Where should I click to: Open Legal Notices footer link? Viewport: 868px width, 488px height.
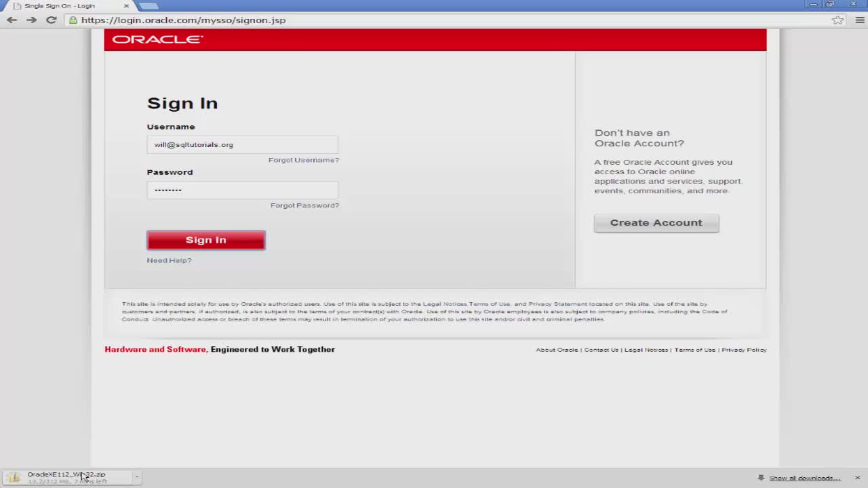click(646, 350)
